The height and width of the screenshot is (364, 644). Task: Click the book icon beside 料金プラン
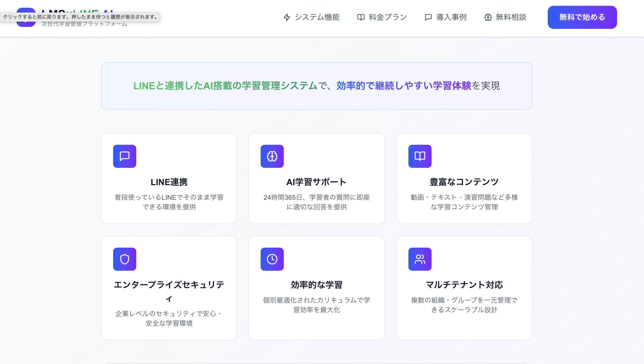point(361,17)
